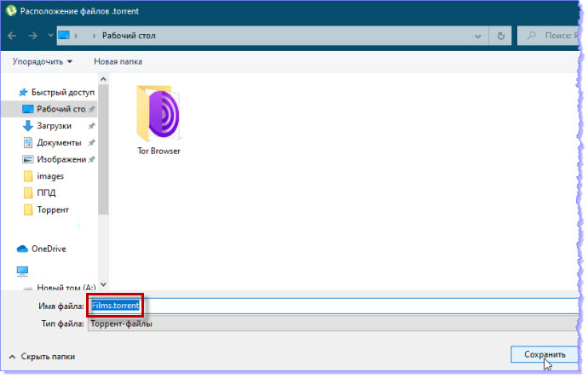
Task: Click the sidebar scroll up arrow
Action: (x=103, y=79)
